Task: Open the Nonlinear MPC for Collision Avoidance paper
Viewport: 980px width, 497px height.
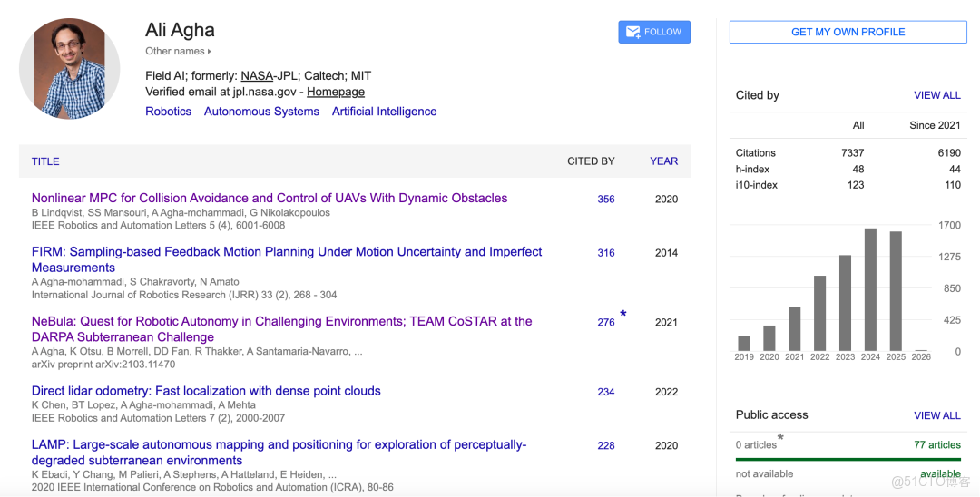Action: (269, 198)
